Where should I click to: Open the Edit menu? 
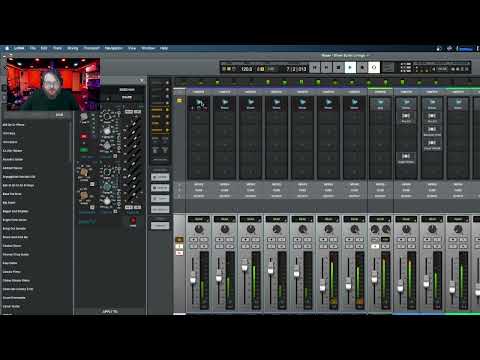44,48
